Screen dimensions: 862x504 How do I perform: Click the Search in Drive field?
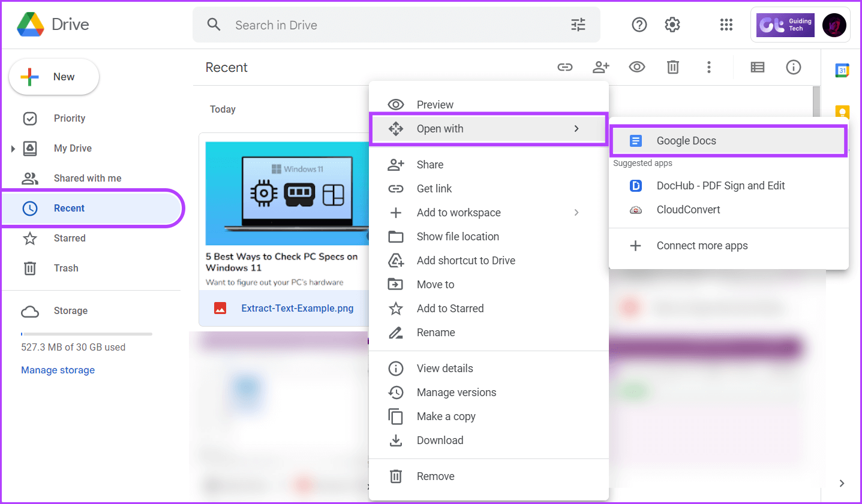point(396,25)
